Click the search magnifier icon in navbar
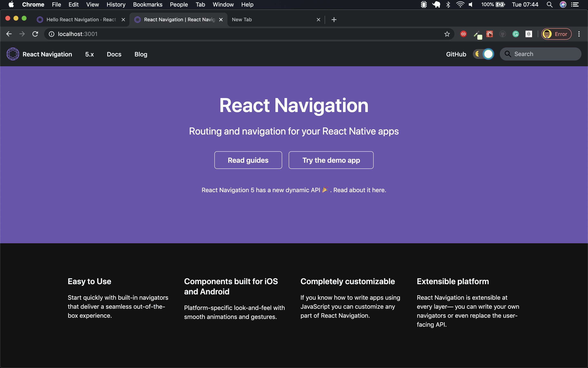Image resolution: width=588 pixels, height=368 pixels. pyautogui.click(x=508, y=54)
